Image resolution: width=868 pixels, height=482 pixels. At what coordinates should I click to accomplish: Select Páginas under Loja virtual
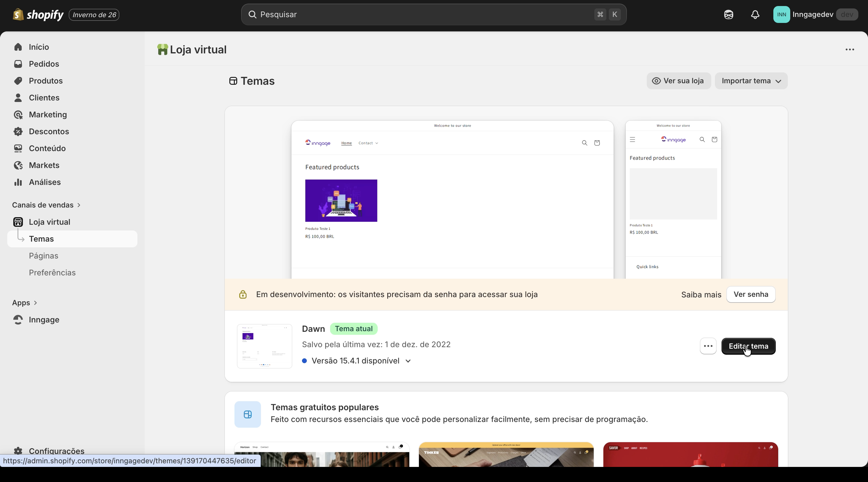(x=43, y=256)
